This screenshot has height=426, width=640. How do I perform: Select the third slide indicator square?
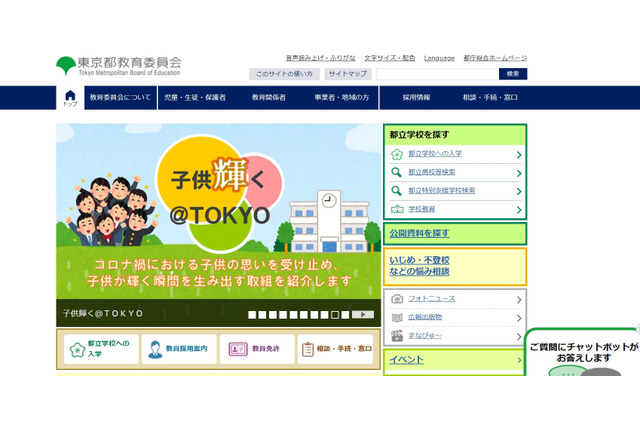point(273,315)
